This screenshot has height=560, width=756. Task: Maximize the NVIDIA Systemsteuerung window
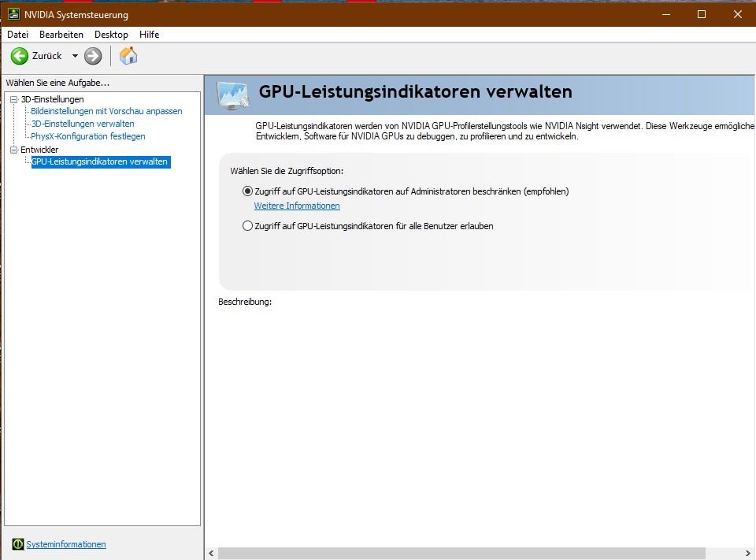tap(702, 14)
